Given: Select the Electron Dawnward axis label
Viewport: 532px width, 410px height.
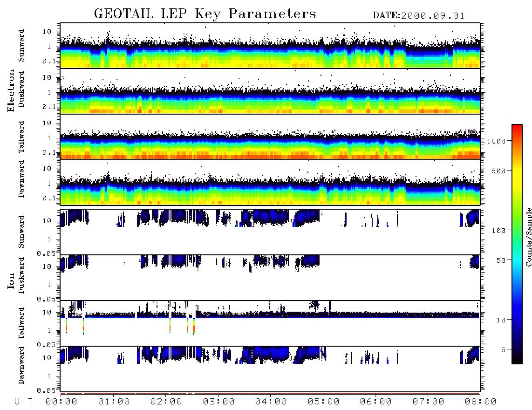Looking at the screenshot, I should tap(21, 179).
